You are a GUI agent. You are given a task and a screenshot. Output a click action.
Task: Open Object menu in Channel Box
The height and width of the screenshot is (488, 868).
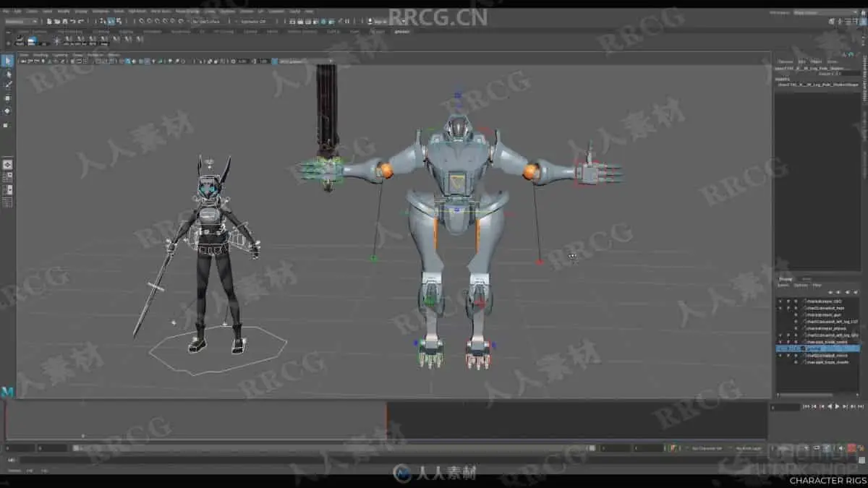click(x=816, y=62)
